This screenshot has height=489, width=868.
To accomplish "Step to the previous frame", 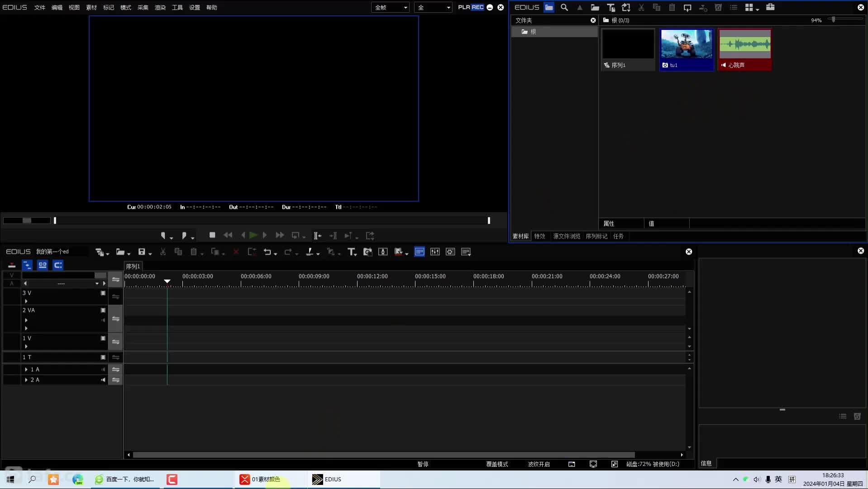I will [243, 235].
